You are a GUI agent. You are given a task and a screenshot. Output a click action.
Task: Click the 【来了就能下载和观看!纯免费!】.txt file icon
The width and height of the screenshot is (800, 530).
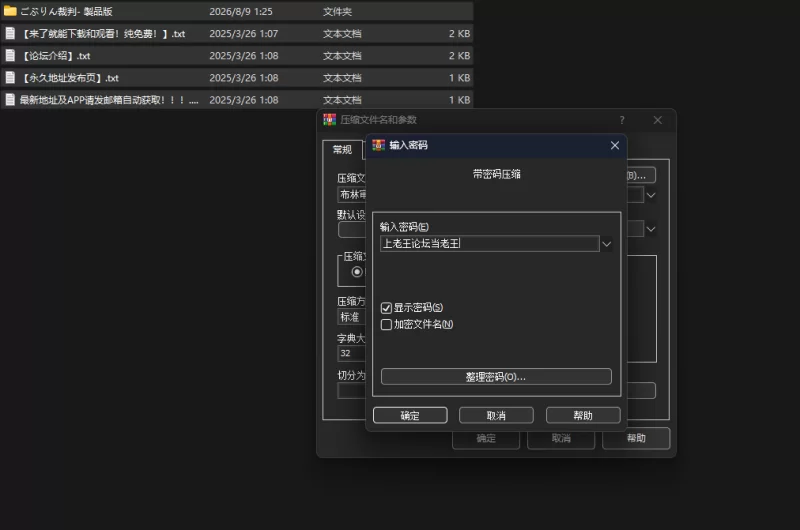(x=10, y=33)
